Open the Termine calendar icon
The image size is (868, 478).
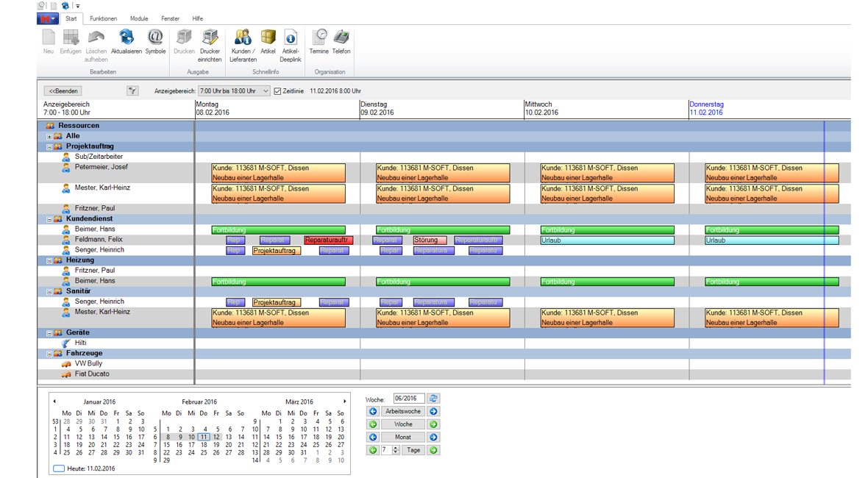(x=319, y=38)
